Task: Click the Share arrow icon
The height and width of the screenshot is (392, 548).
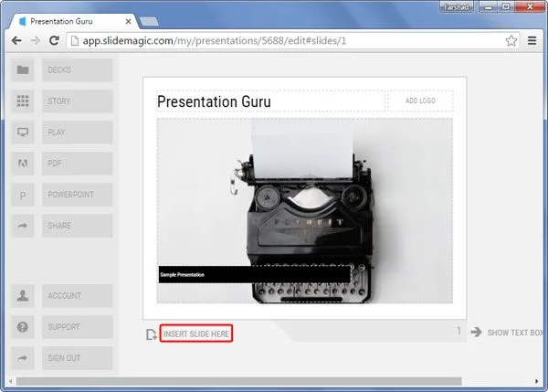Action: click(x=23, y=226)
